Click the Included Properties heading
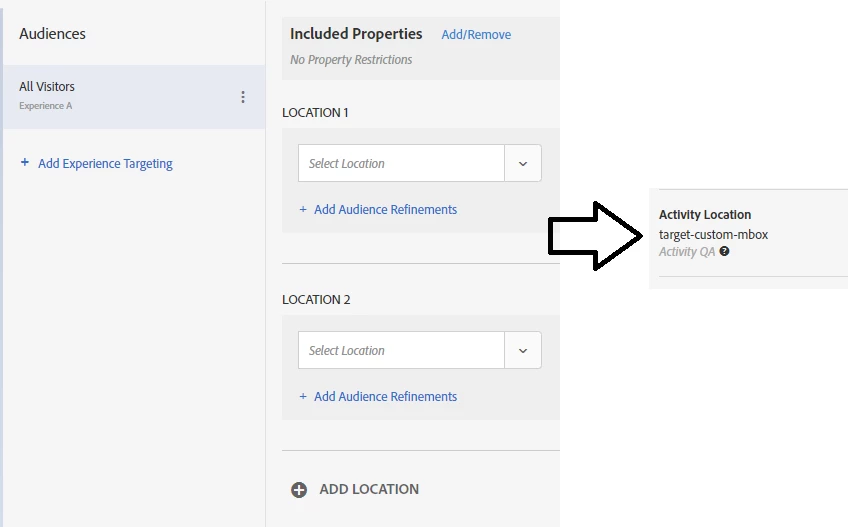Image resolution: width=848 pixels, height=527 pixels. pos(356,34)
